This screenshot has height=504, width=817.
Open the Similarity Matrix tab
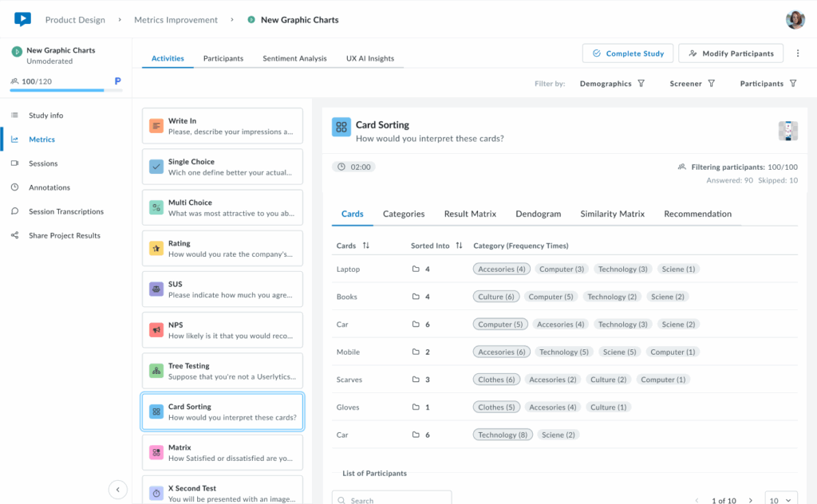coord(612,214)
